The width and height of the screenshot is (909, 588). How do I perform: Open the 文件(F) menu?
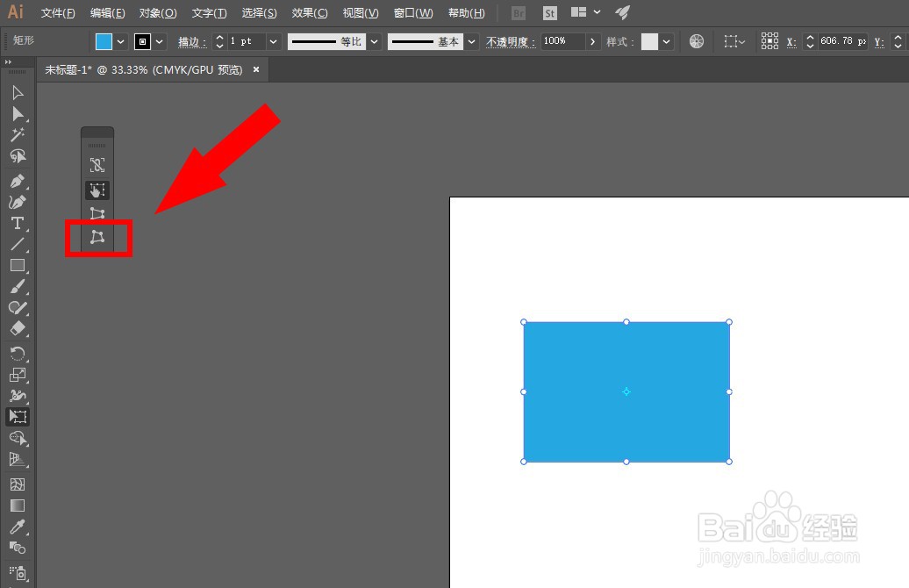(x=58, y=13)
